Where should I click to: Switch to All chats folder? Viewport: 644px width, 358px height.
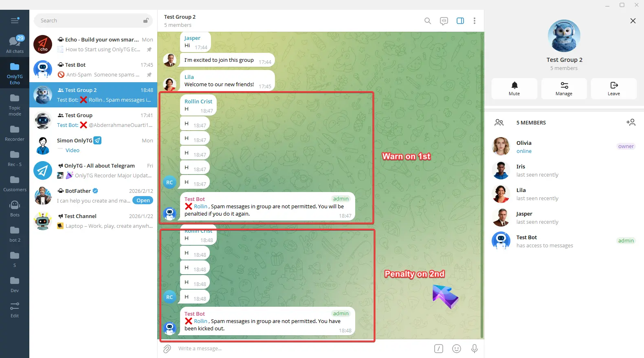(x=15, y=44)
